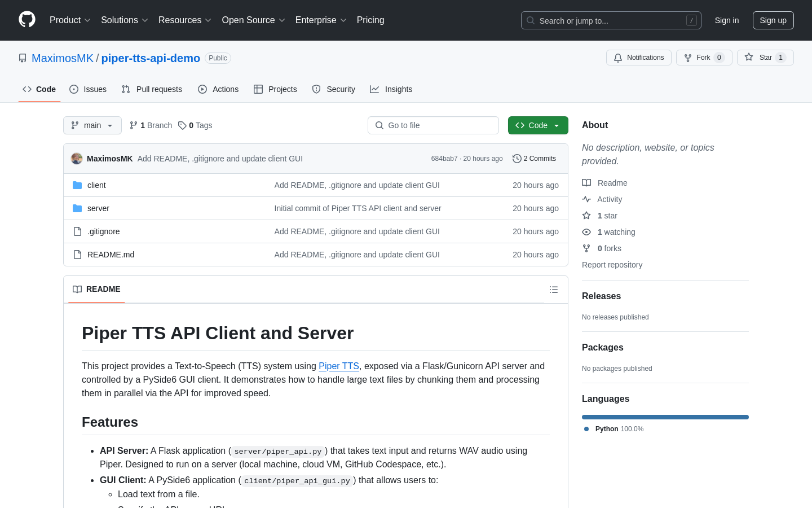This screenshot has height=508, width=812.
Task: Click the client folder icon
Action: click(x=77, y=185)
